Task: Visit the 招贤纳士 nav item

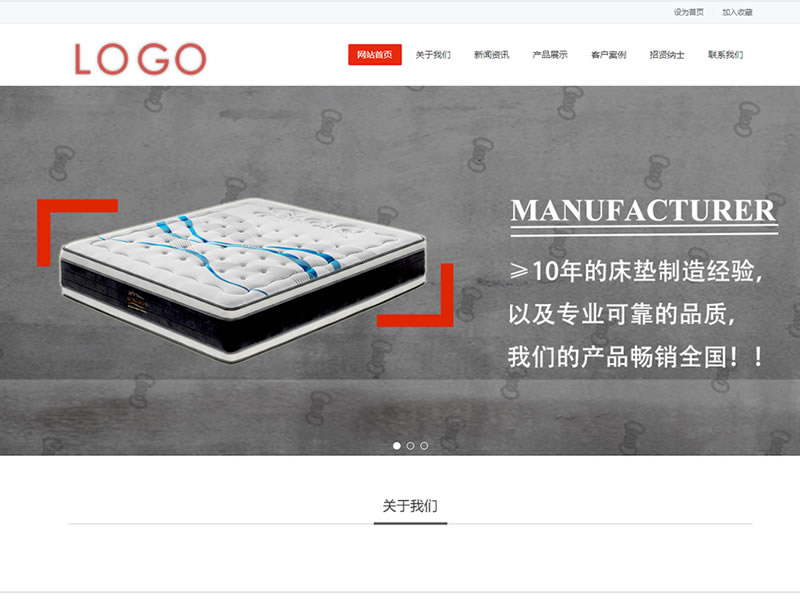Action: pos(667,55)
